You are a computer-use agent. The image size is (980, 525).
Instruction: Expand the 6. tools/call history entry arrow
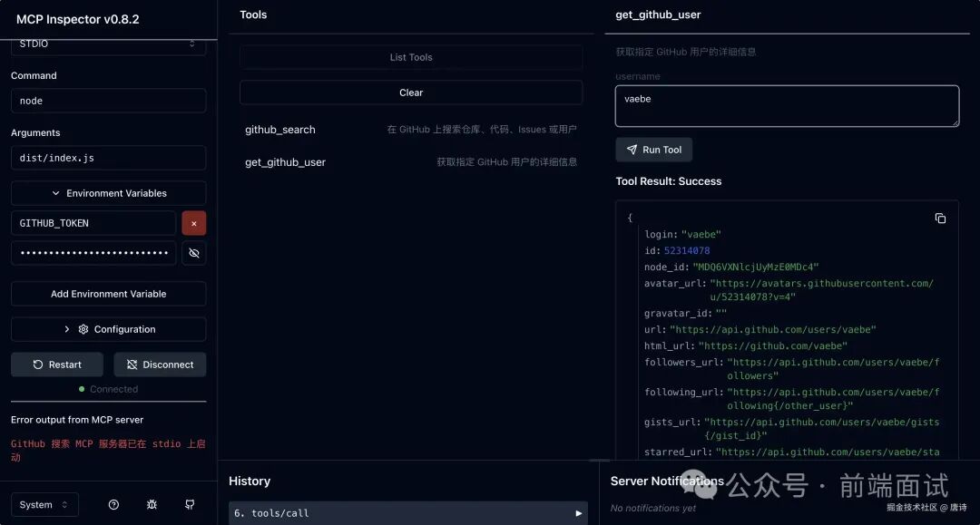pos(578,513)
